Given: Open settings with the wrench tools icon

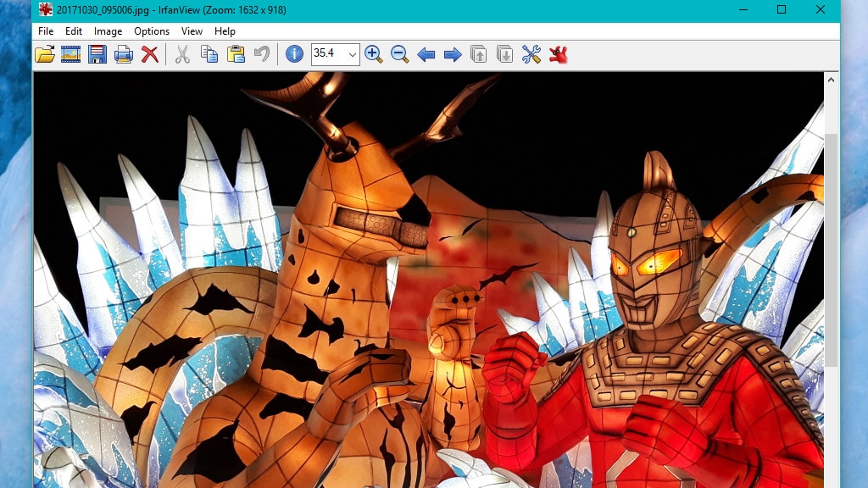Looking at the screenshot, I should (531, 54).
